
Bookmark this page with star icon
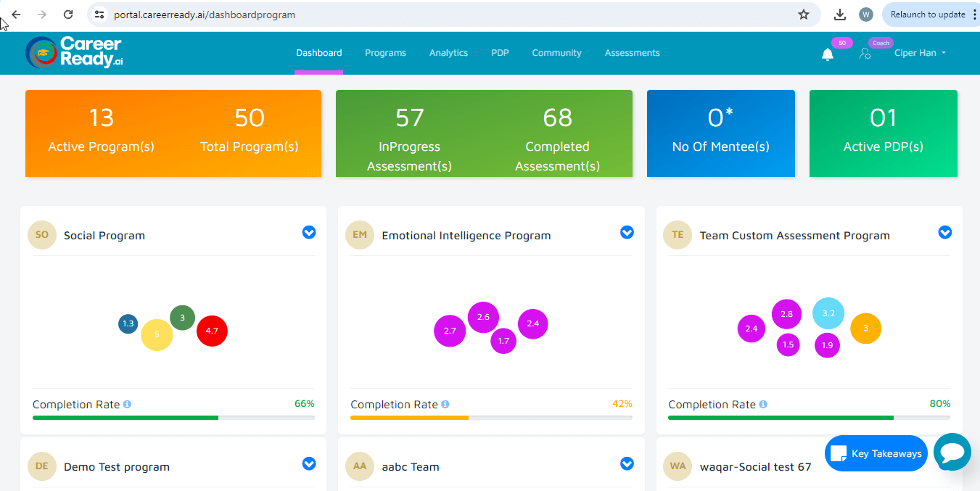coord(804,15)
